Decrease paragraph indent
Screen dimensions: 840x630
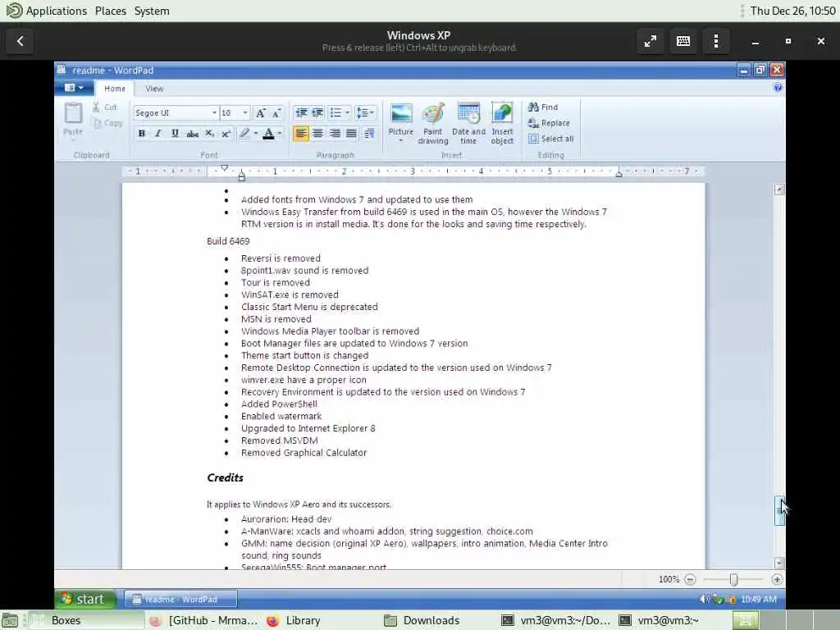pyautogui.click(x=301, y=112)
